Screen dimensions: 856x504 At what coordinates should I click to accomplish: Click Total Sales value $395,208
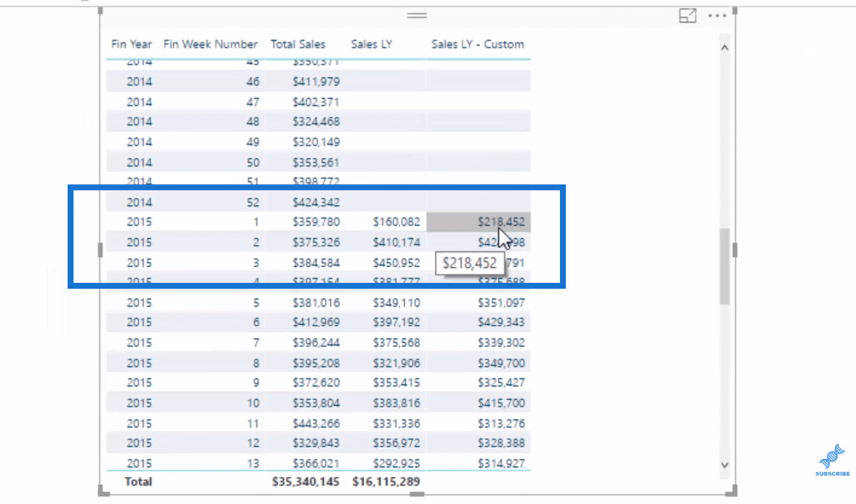click(316, 363)
